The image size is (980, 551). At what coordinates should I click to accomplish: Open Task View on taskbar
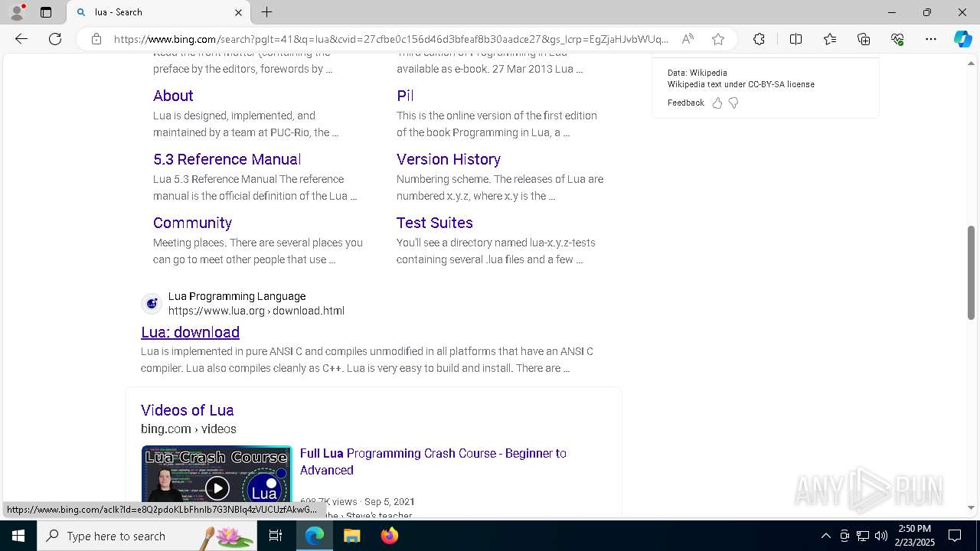pos(276,536)
